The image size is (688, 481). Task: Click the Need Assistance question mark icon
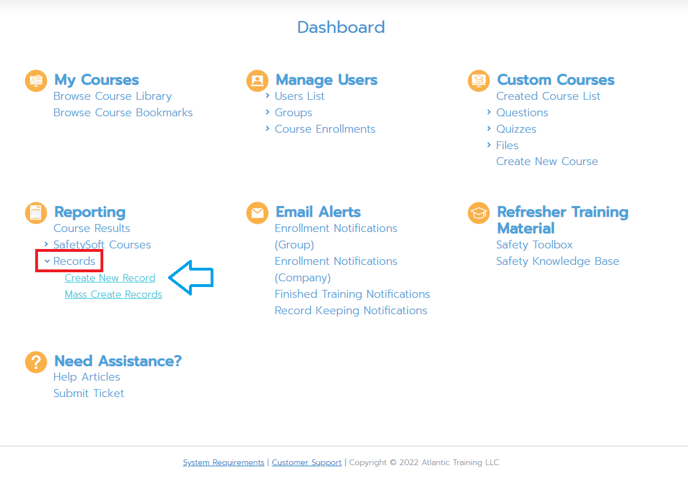click(x=36, y=362)
